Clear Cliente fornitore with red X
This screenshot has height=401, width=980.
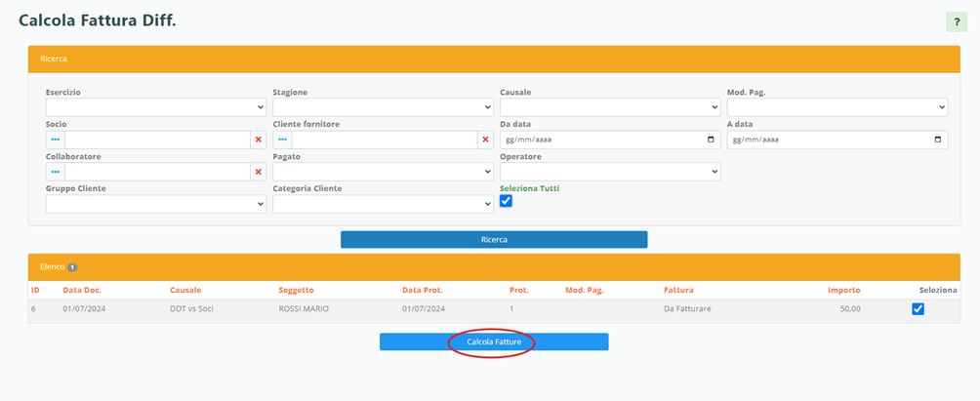tap(485, 140)
